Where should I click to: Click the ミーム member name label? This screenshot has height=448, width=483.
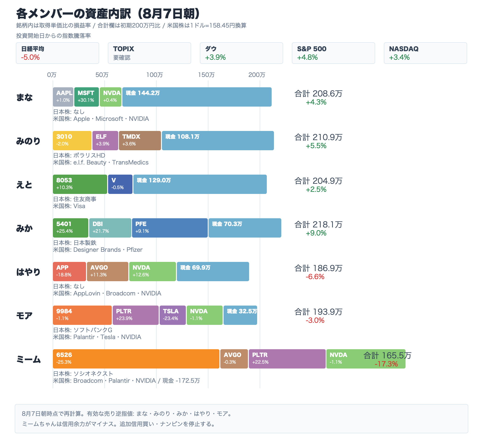(x=28, y=359)
